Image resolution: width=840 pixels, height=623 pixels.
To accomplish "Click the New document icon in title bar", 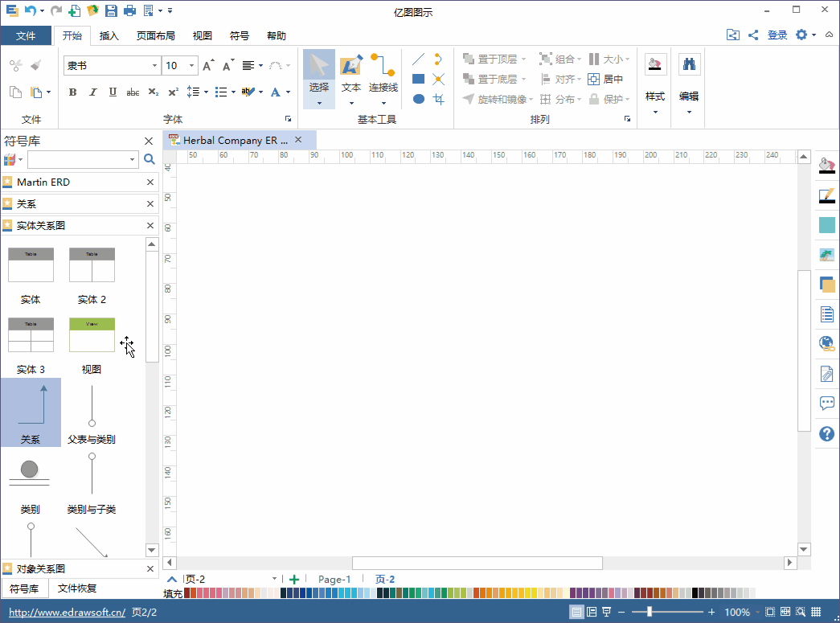I will click(x=75, y=10).
